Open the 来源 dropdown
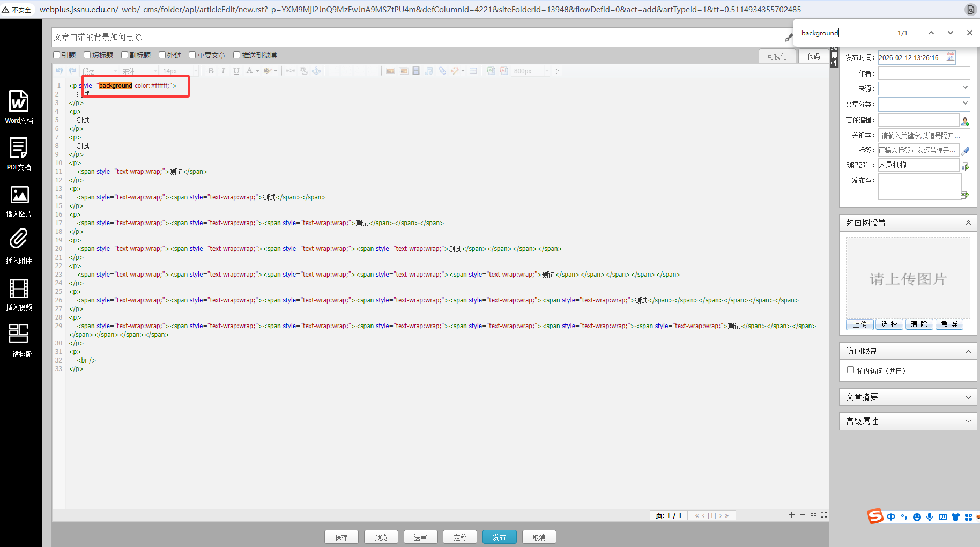Screen dimensions: 980x547 click(x=924, y=88)
